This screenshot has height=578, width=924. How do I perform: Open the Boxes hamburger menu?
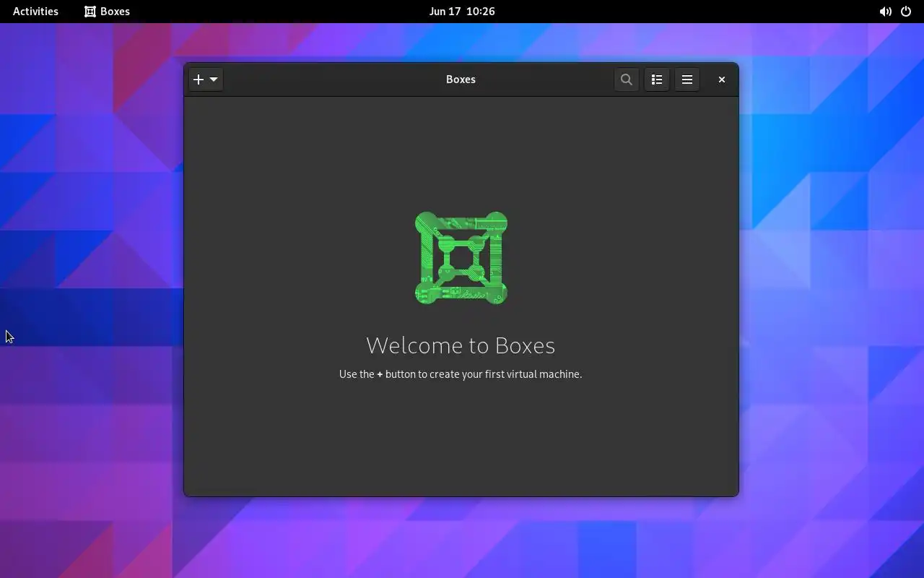point(687,79)
